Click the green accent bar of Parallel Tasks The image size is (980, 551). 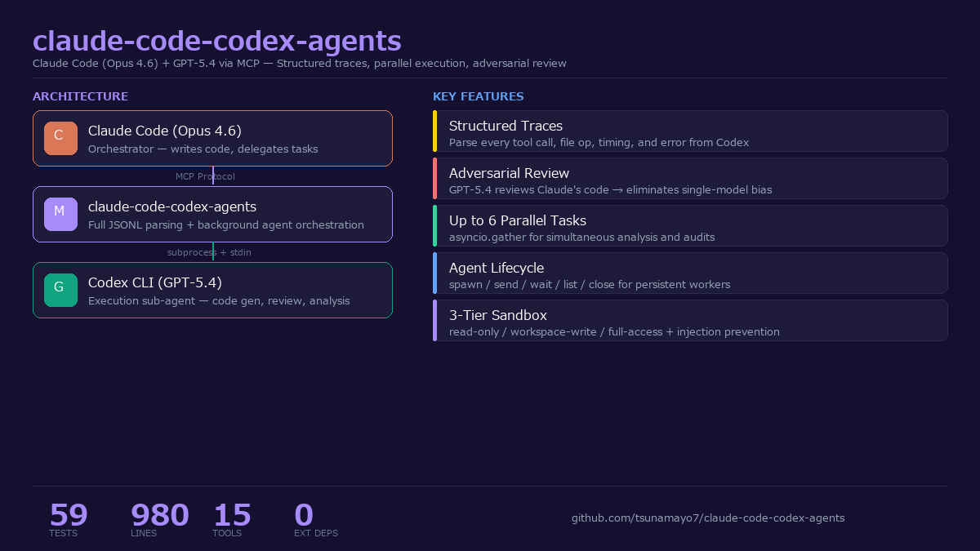(x=434, y=225)
